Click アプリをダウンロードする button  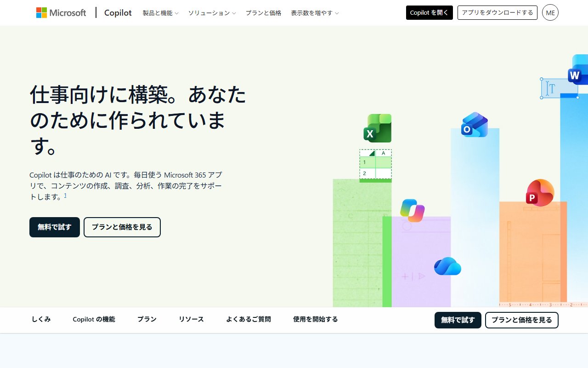coord(498,12)
